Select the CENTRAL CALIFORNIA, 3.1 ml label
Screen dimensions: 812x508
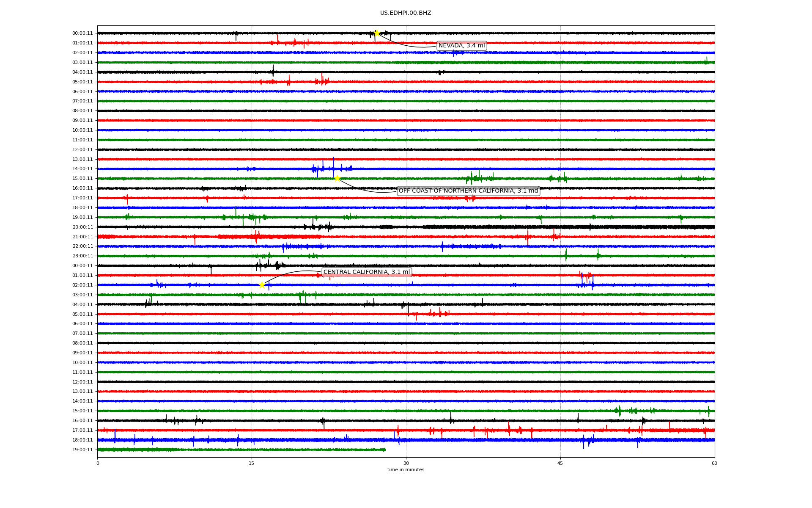pyautogui.click(x=366, y=272)
